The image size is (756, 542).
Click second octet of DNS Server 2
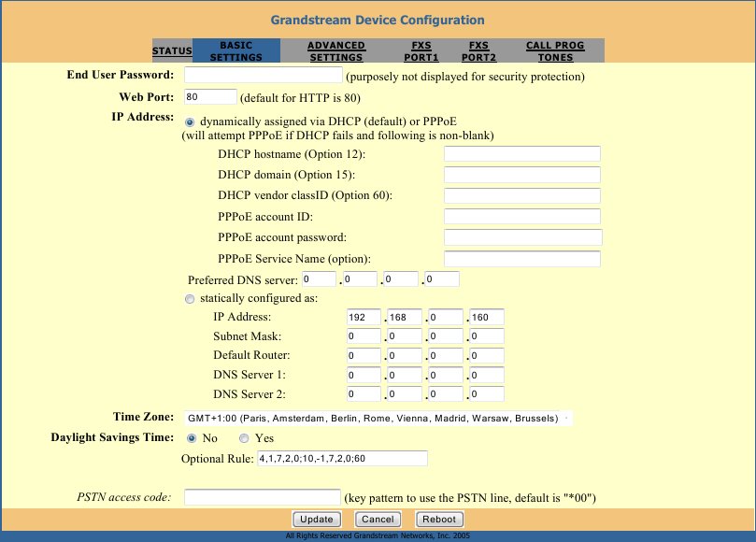click(405, 394)
